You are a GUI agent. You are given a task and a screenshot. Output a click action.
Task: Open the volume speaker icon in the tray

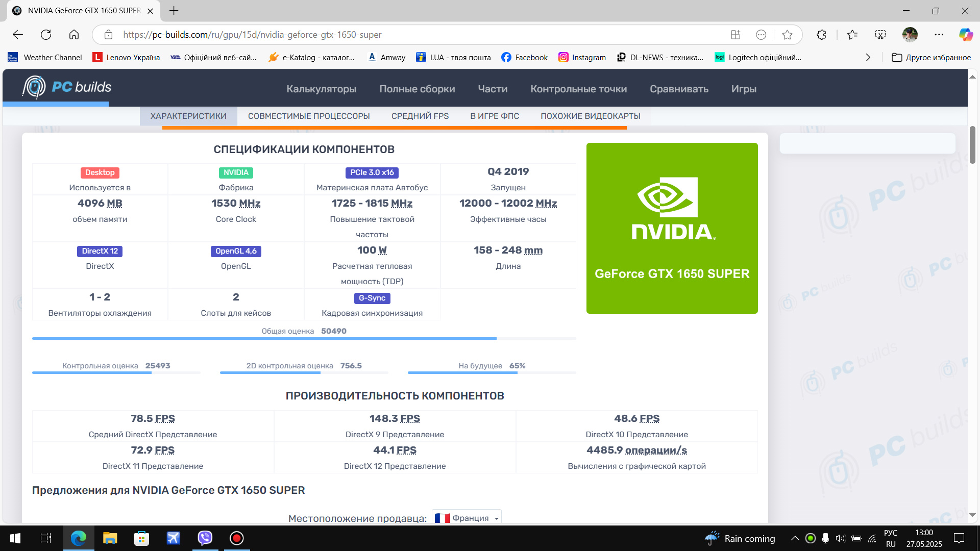click(841, 538)
